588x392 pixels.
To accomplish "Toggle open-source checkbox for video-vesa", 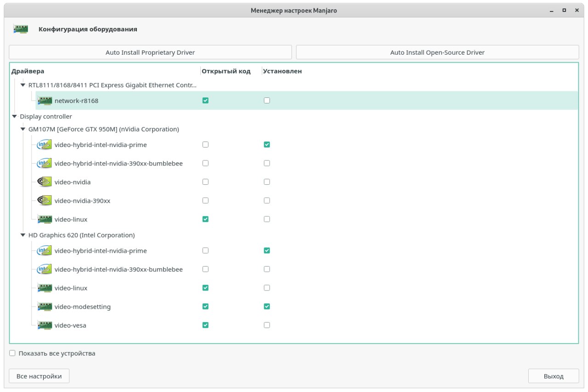I will (205, 325).
